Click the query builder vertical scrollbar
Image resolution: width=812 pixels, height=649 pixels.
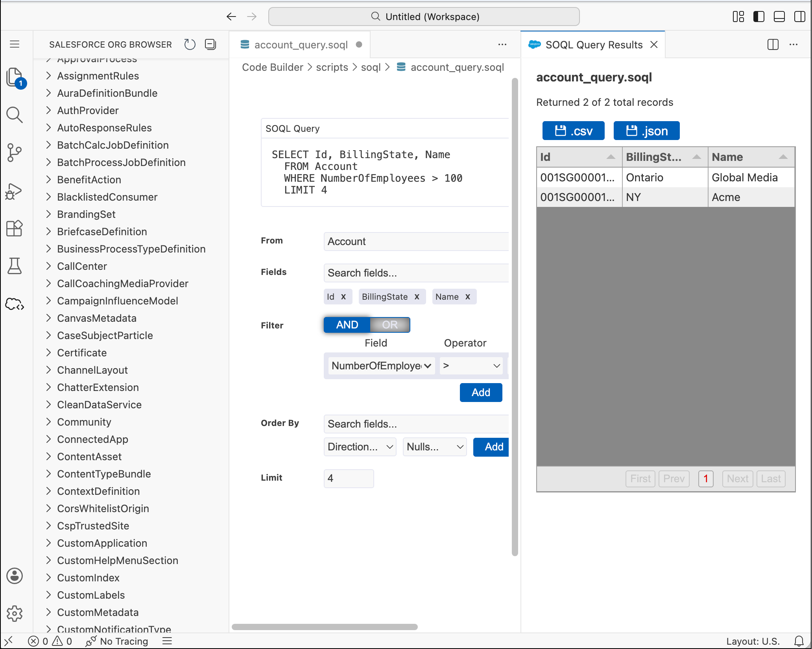click(x=515, y=317)
